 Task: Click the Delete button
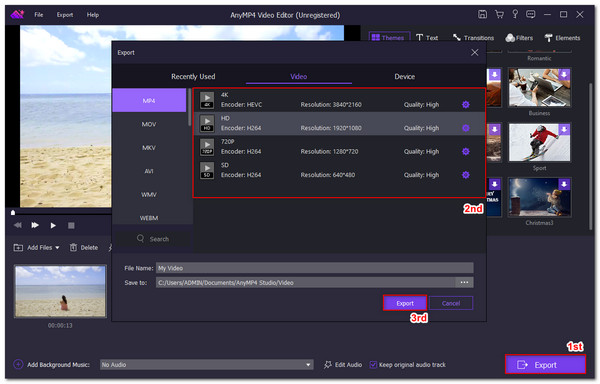coord(84,247)
